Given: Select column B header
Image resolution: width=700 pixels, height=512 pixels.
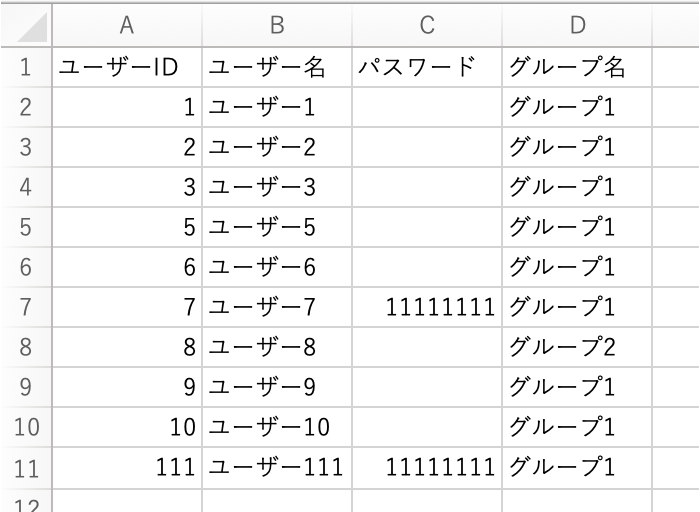Looking at the screenshot, I should [x=277, y=25].
